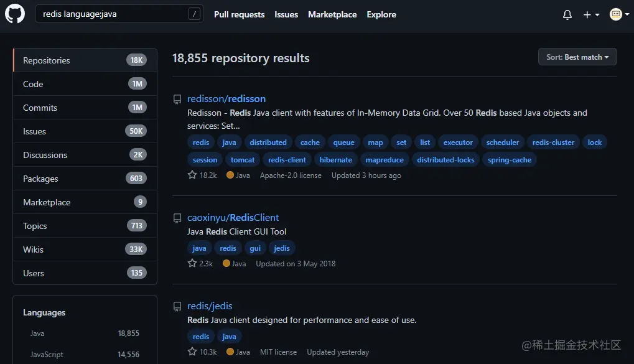Image resolution: width=634 pixels, height=364 pixels.
Task: Click the hibernate topic tag
Action: point(335,160)
